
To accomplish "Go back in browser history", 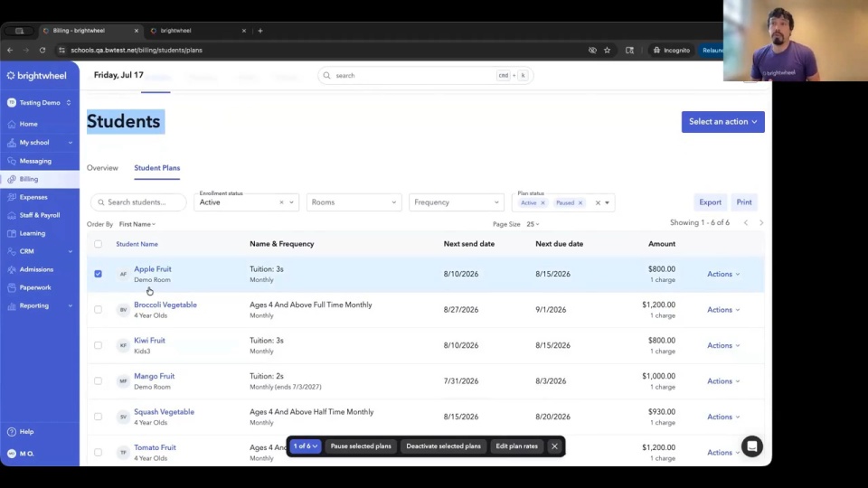I will (10, 51).
